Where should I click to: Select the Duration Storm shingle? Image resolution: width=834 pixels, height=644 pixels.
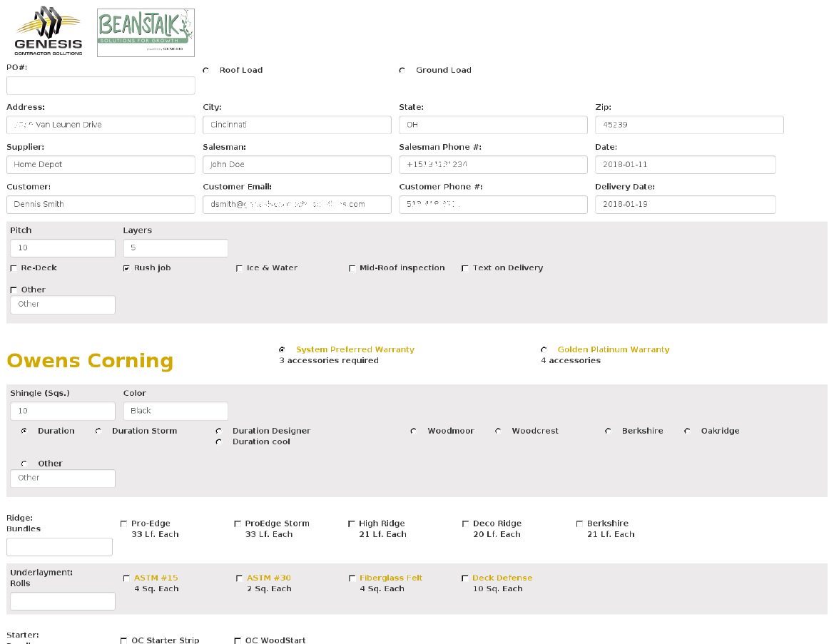pos(98,431)
